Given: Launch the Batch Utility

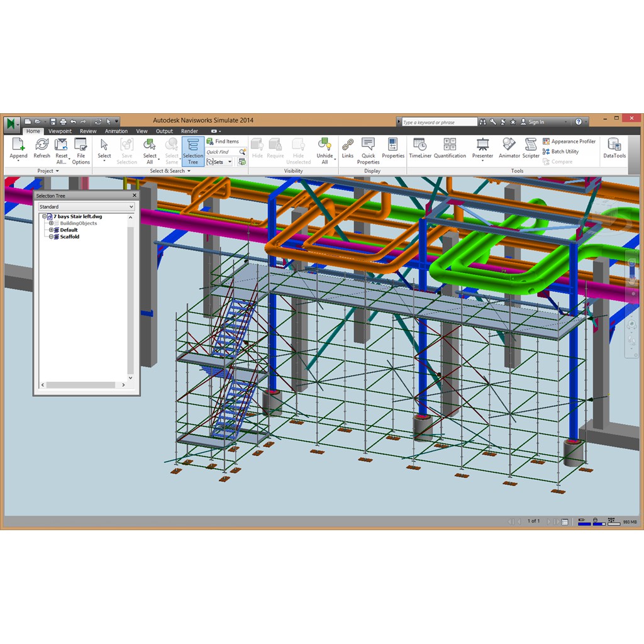Looking at the screenshot, I should [x=560, y=152].
